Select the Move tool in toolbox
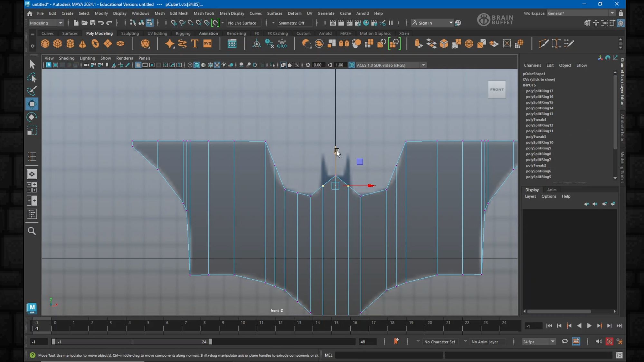This screenshot has height=362, width=644. point(32,104)
